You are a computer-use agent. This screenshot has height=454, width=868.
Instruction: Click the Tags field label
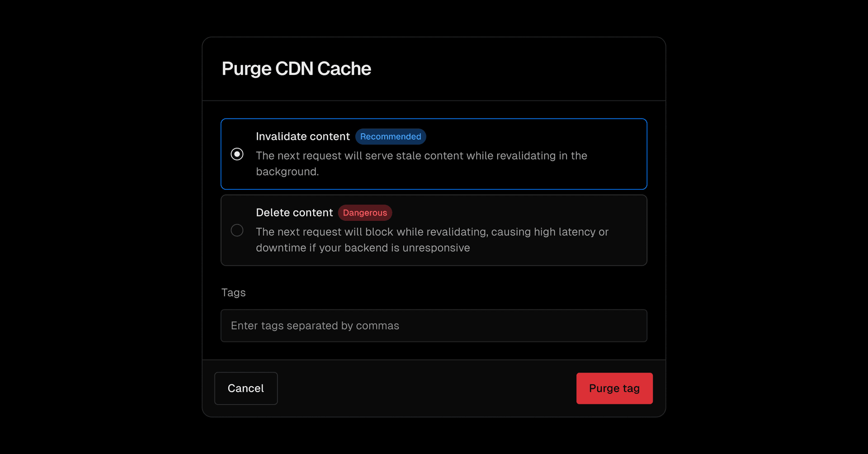coord(233,293)
